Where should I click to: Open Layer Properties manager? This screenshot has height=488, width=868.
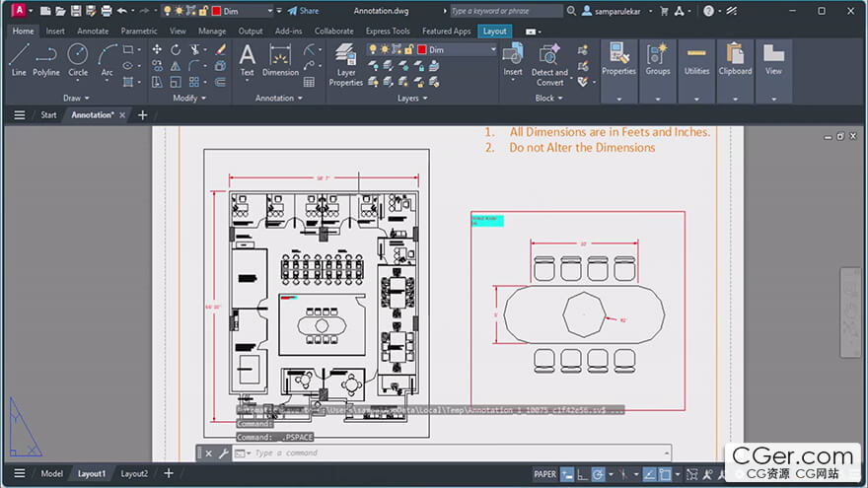coord(346,65)
